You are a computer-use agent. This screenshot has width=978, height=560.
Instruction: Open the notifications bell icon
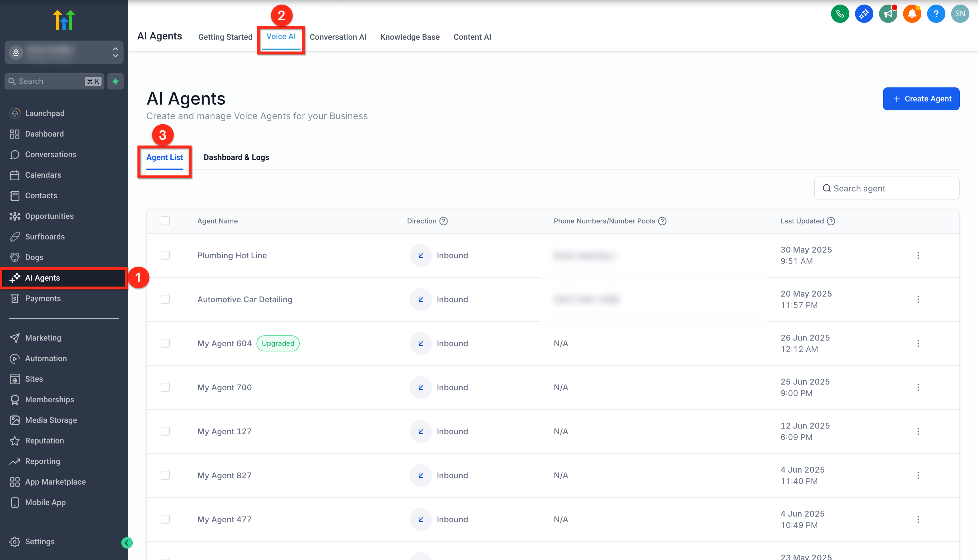click(x=912, y=14)
